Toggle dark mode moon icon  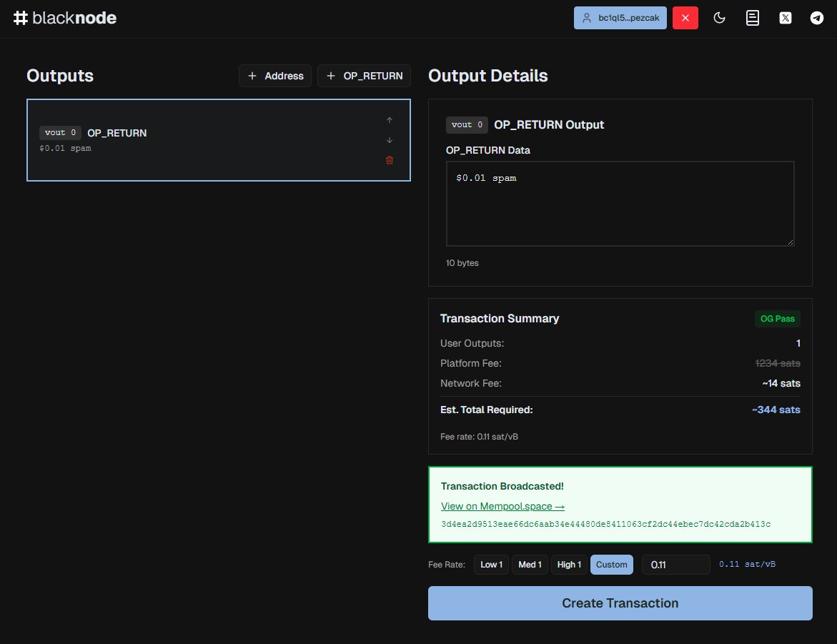[719, 18]
